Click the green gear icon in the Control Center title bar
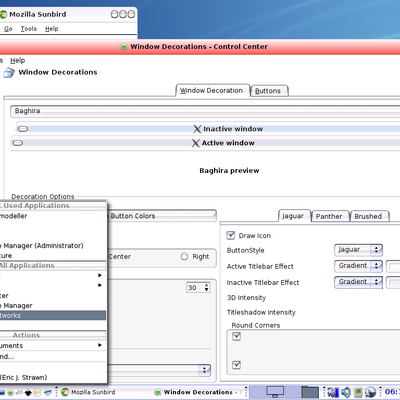Screen dimensions: 400x400 [124, 47]
